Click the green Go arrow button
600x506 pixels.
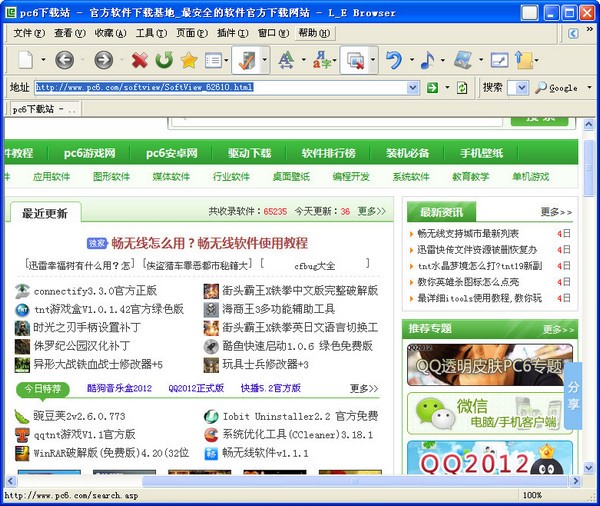(432, 88)
